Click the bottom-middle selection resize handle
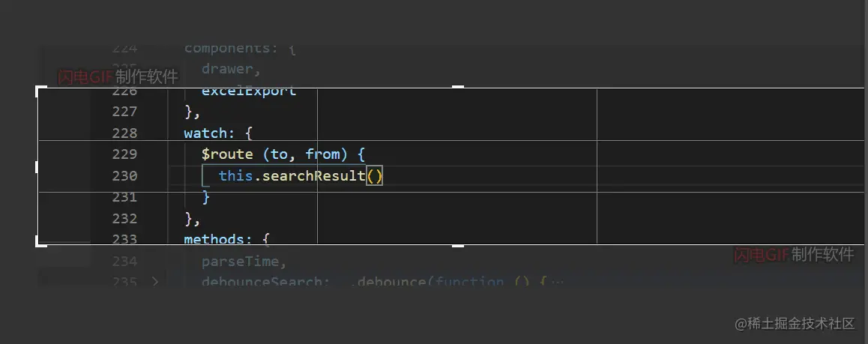The height and width of the screenshot is (344, 868). pos(457,244)
